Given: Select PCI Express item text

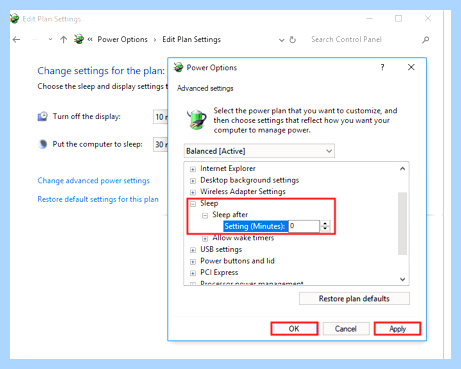Looking at the screenshot, I should coord(219,272).
